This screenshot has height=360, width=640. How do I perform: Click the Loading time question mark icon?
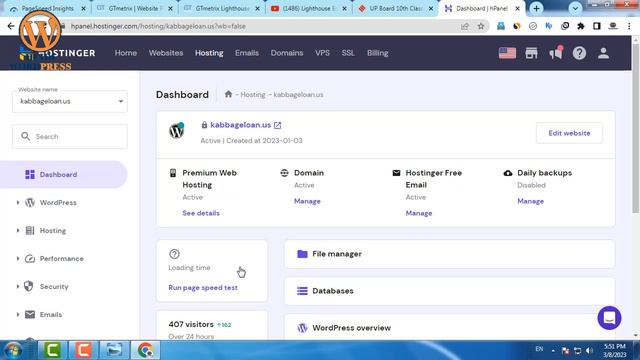(174, 254)
